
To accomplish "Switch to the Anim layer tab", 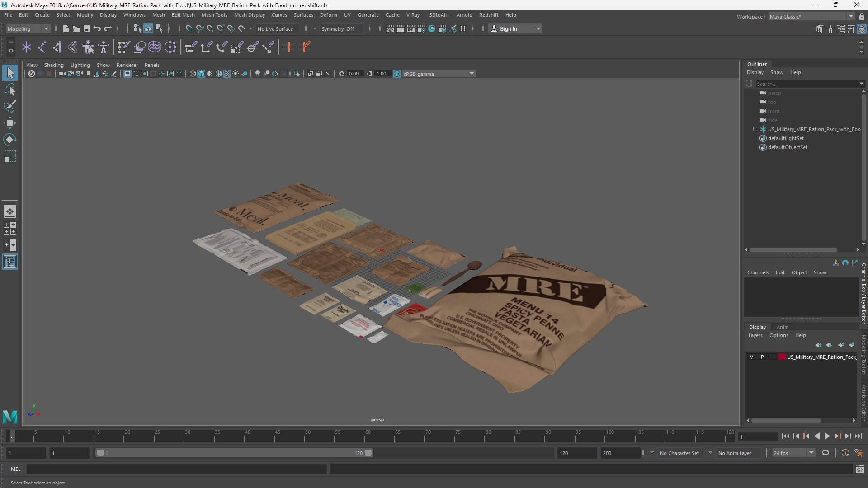I will [x=782, y=327].
